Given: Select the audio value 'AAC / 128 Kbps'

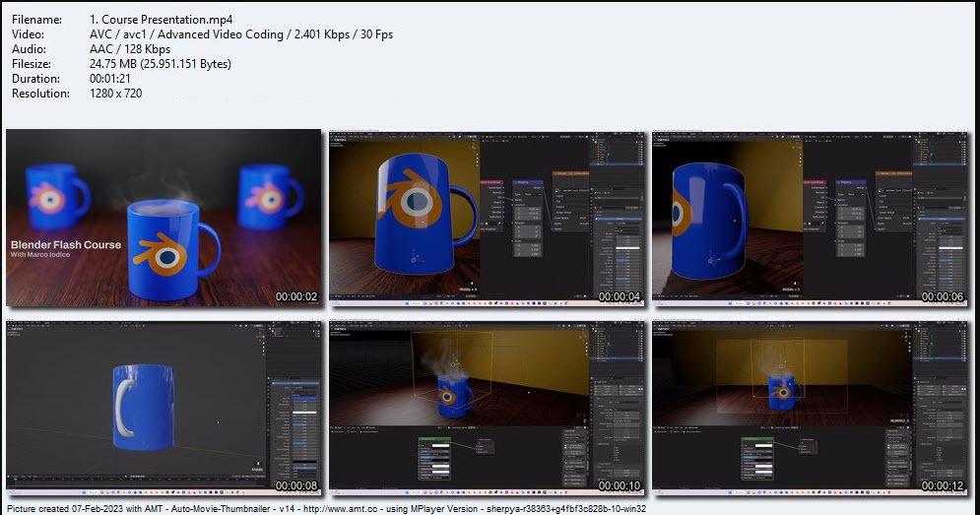Looking at the screenshot, I should (130, 49).
